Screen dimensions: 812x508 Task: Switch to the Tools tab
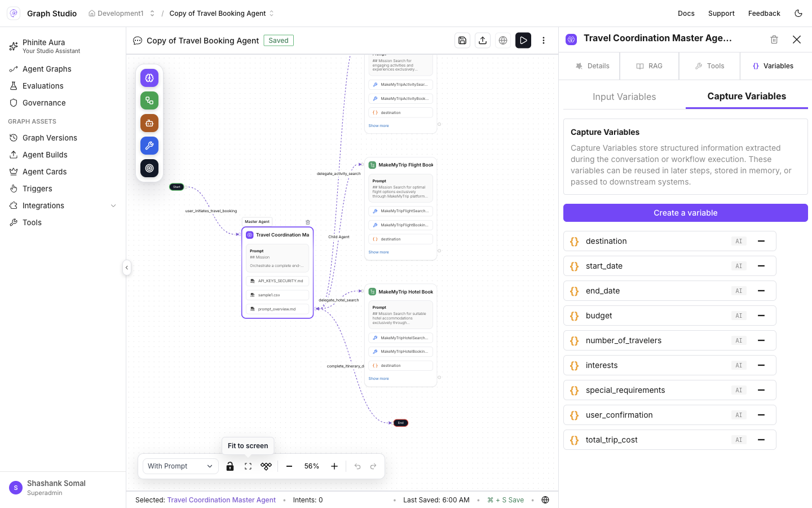709,66
